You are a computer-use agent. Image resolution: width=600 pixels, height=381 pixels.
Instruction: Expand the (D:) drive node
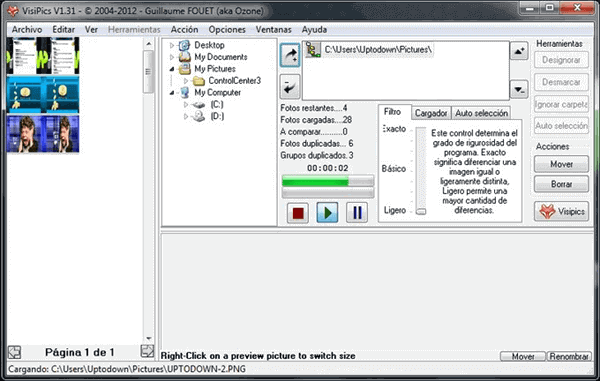[186, 116]
